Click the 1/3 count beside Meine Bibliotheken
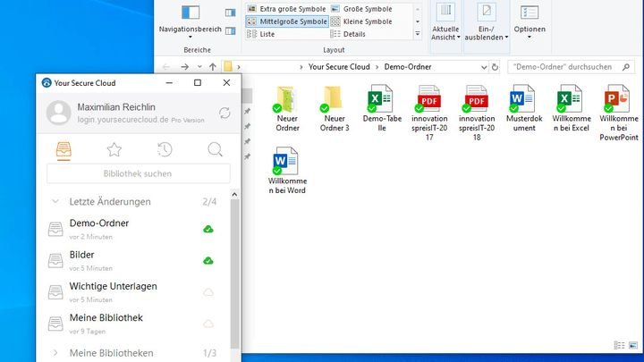The image size is (644, 362). (209, 353)
